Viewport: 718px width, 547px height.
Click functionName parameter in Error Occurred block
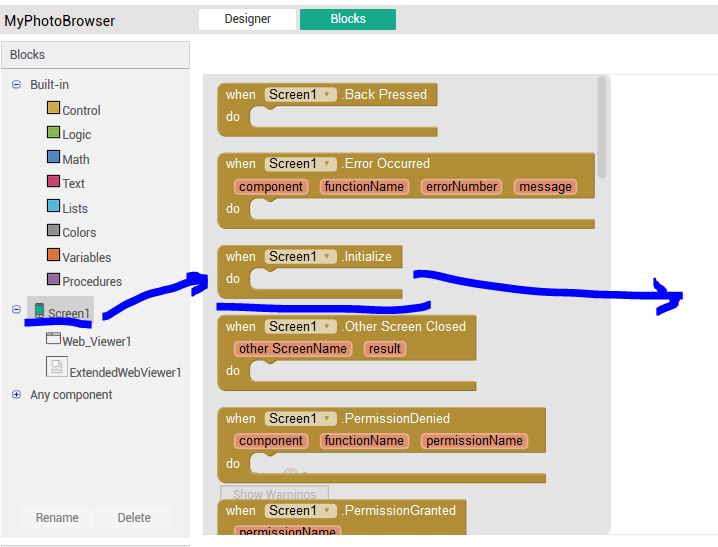pyautogui.click(x=364, y=187)
